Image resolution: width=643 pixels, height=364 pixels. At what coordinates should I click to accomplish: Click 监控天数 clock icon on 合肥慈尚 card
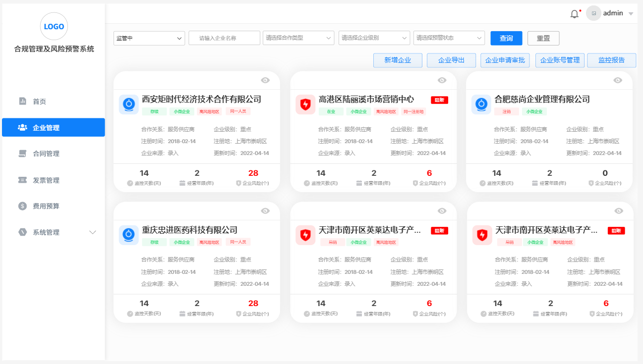pos(482,183)
